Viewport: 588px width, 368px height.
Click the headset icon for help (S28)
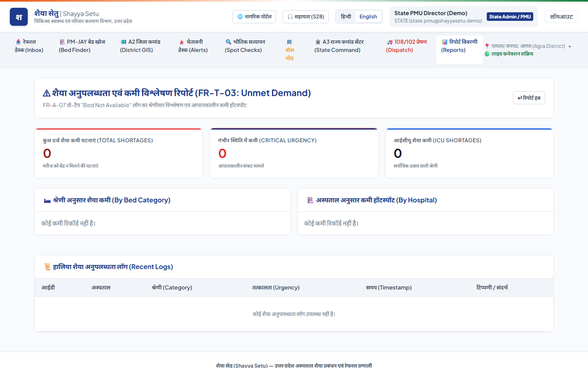tap(290, 17)
